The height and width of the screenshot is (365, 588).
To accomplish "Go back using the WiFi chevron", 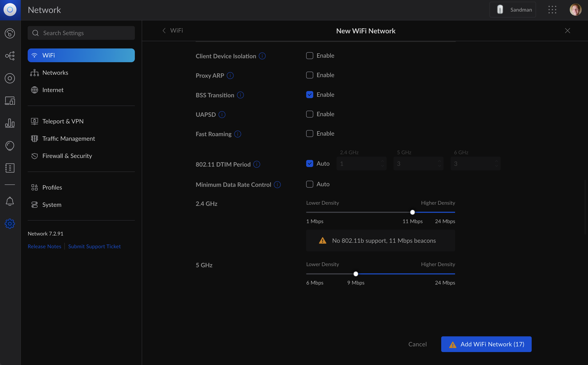I will click(x=164, y=30).
